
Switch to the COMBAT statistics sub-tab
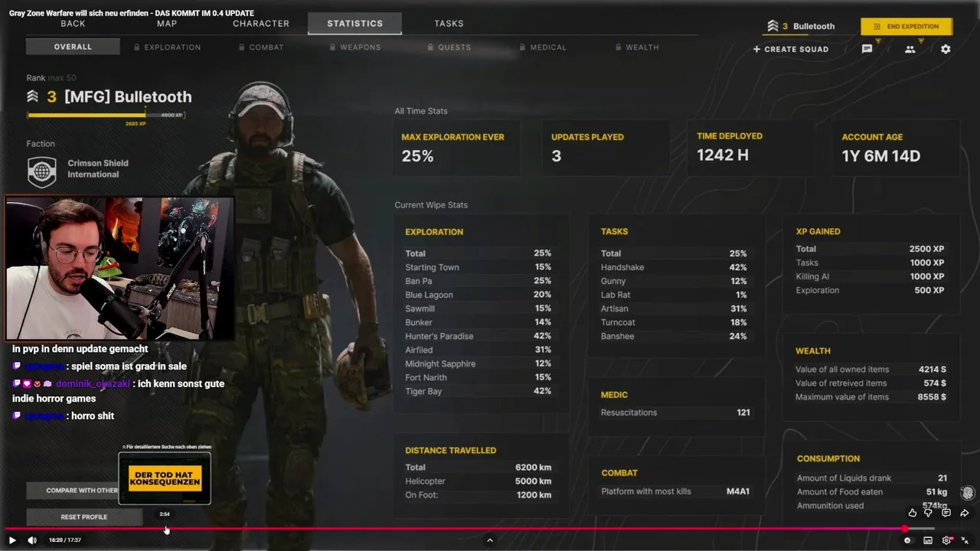tap(260, 47)
